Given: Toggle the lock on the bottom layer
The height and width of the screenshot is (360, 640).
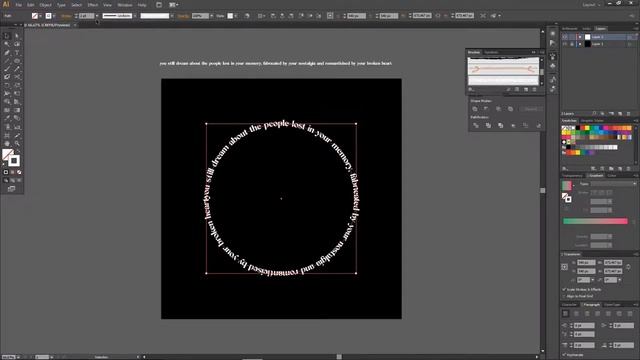Looking at the screenshot, I should (572, 44).
